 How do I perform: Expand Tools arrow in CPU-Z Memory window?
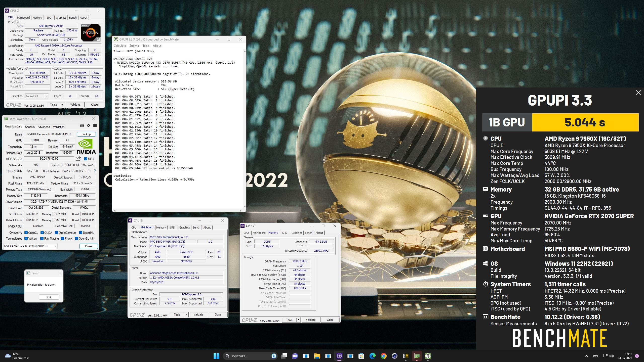[298, 320]
